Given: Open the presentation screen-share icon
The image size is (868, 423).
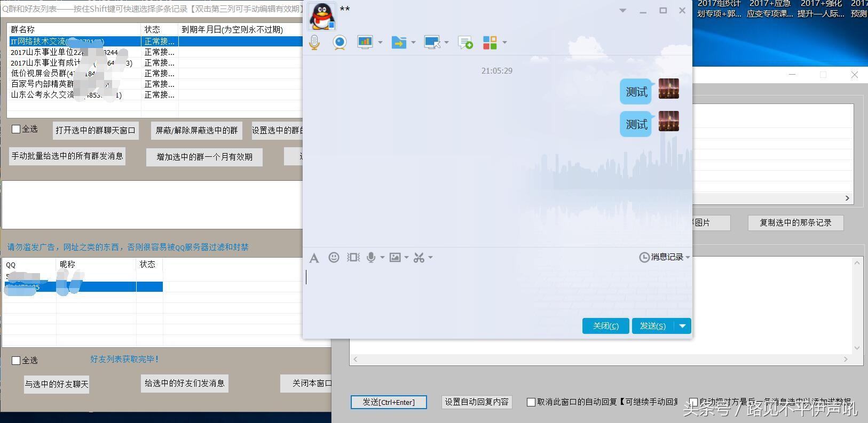Looking at the screenshot, I should click(x=365, y=42).
